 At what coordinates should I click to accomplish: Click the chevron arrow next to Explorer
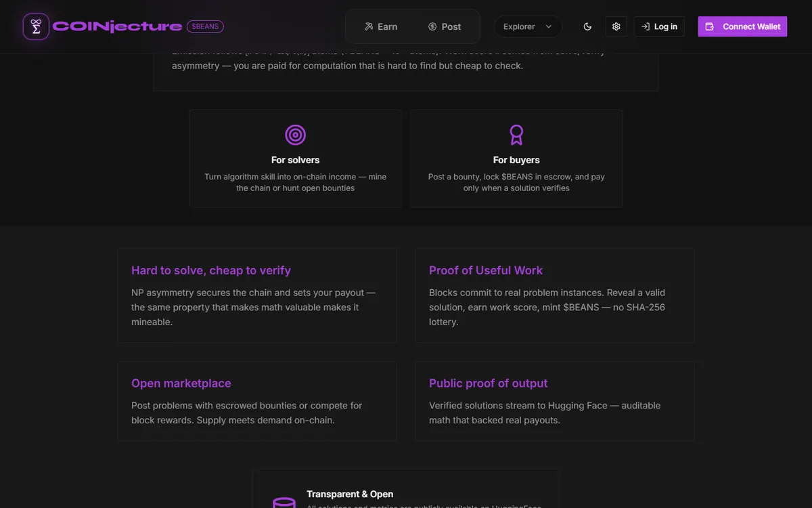(549, 26)
